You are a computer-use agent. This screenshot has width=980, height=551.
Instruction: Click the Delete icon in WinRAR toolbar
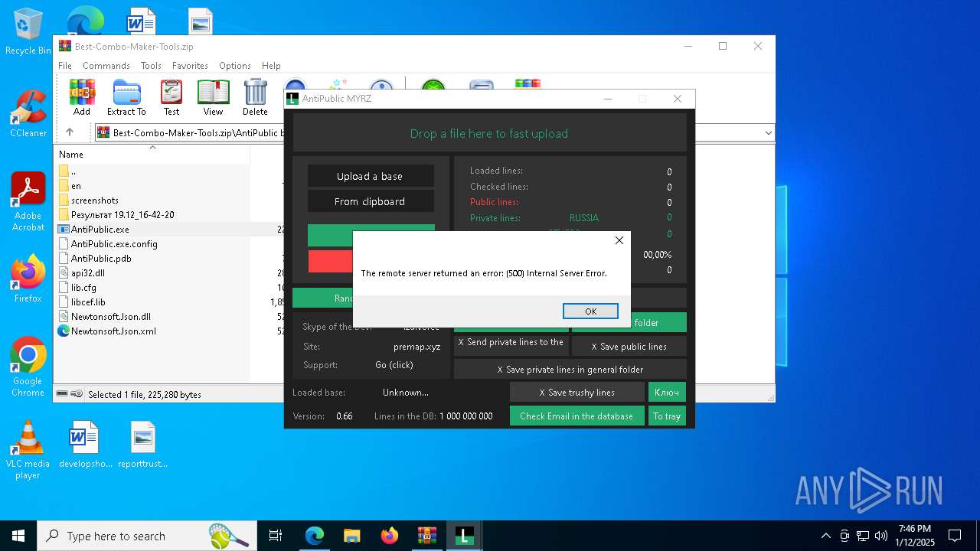[x=255, y=97]
